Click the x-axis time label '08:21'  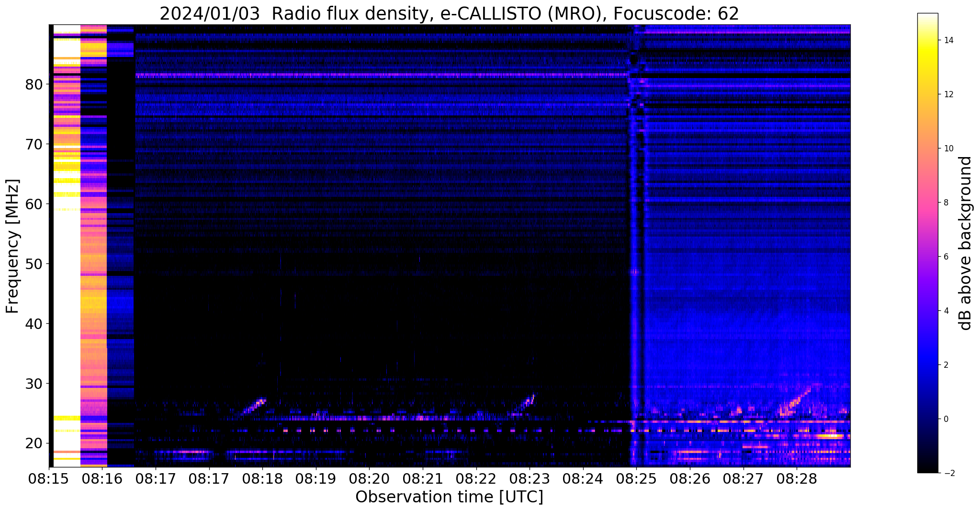click(422, 479)
